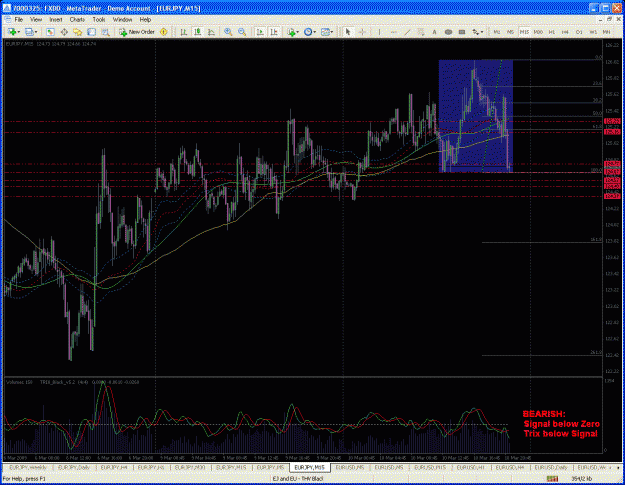
Task: Click the EJ and EU profile status
Action: (x=297, y=479)
